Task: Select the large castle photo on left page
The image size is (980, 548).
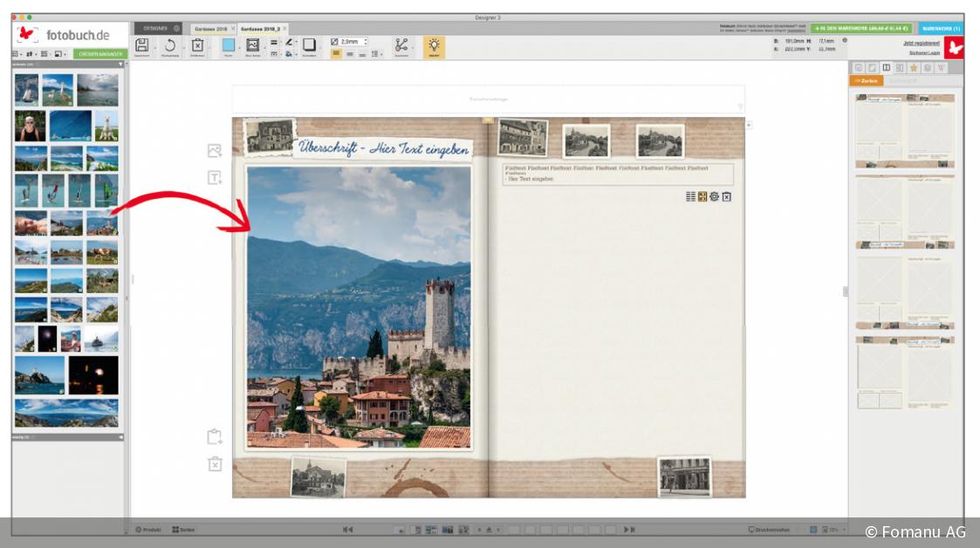Action: click(x=359, y=307)
